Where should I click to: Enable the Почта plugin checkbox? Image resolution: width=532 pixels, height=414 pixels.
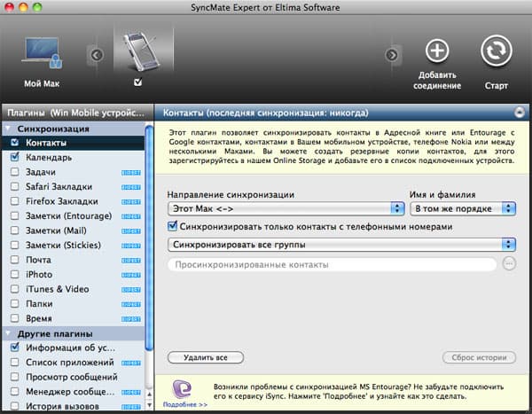coord(14,260)
